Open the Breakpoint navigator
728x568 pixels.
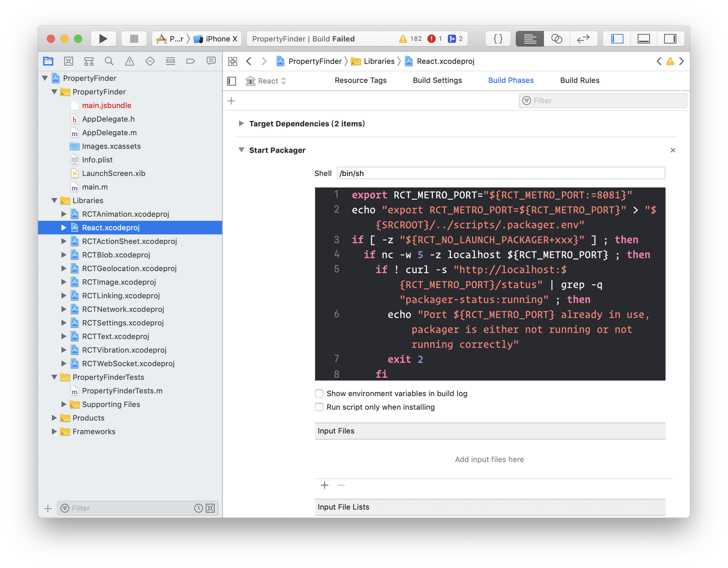[191, 61]
